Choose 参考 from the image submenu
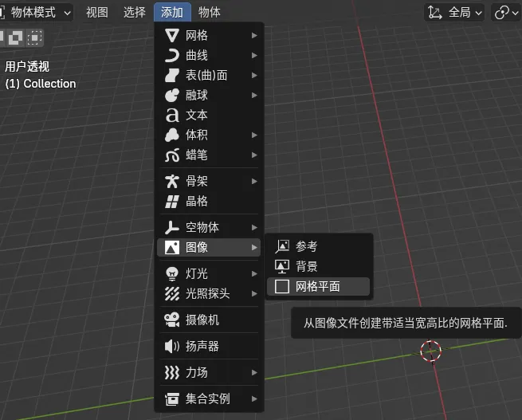The width and height of the screenshot is (522, 420). pos(319,246)
